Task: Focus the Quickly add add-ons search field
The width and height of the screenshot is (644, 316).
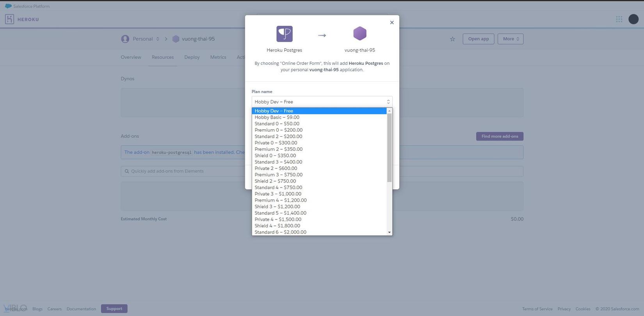Action: 322,171
